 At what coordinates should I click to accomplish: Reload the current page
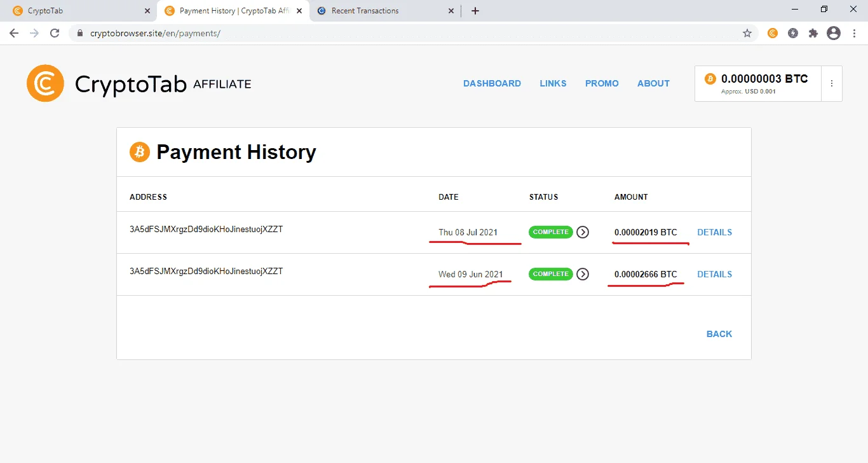55,33
